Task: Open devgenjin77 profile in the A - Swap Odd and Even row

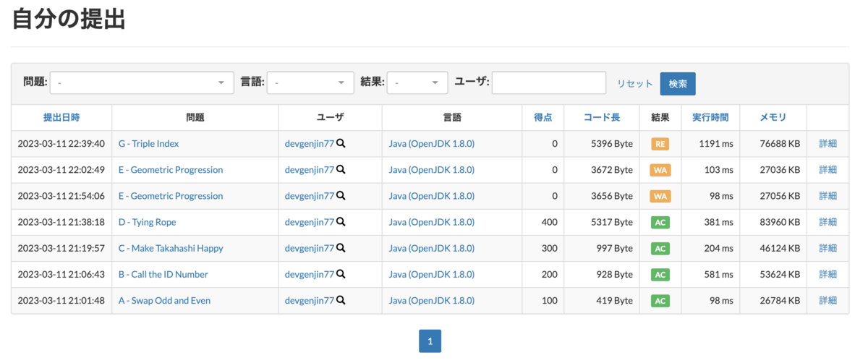Action: 310,300
